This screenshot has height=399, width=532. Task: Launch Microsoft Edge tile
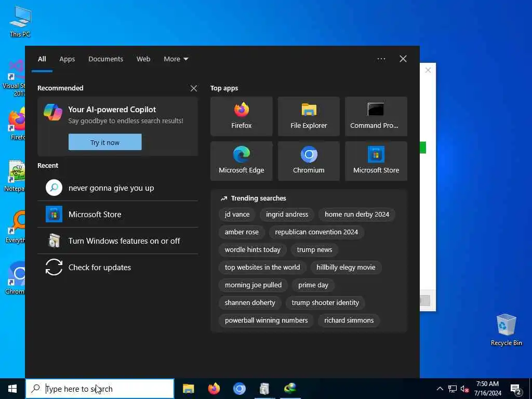point(241,161)
